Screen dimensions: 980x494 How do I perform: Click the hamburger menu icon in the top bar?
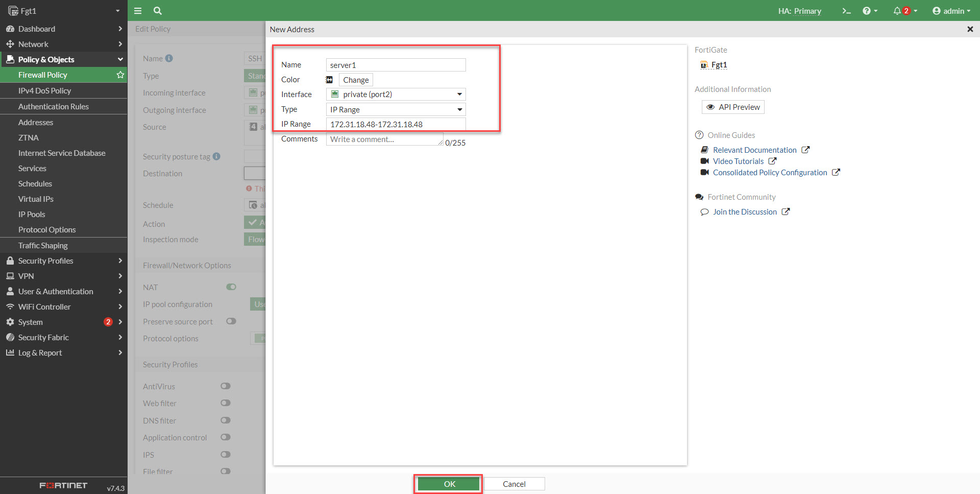click(137, 11)
